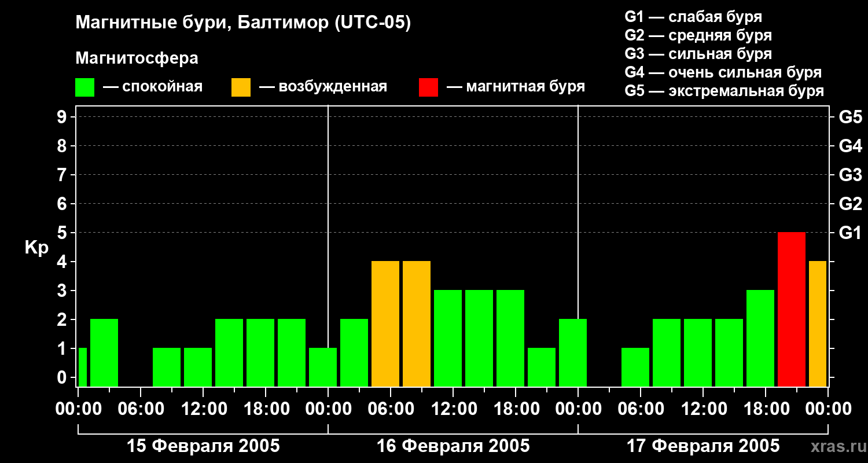
Task: Click the last orange bar on 17 Февраля
Action: click(818, 324)
